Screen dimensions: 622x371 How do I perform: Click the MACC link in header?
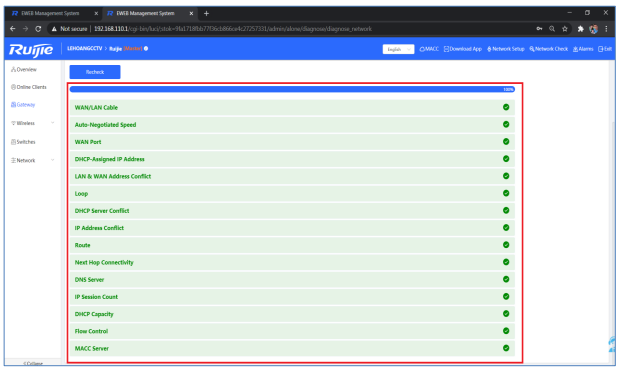coord(429,49)
